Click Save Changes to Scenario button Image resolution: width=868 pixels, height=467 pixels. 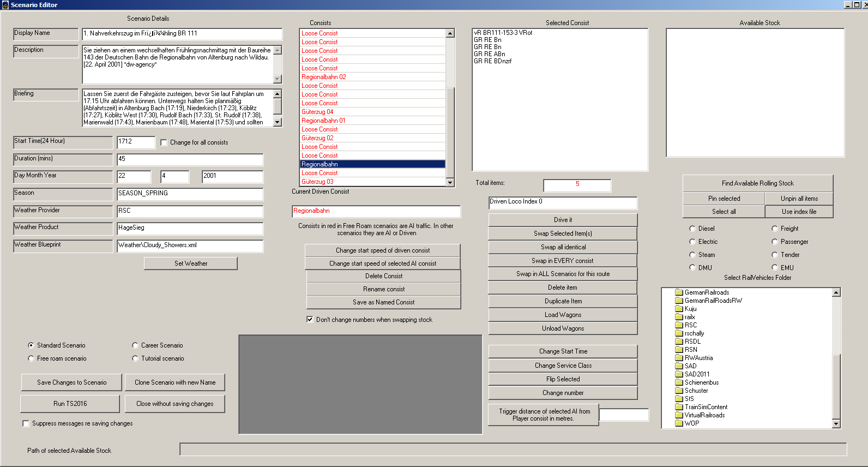[x=71, y=382]
